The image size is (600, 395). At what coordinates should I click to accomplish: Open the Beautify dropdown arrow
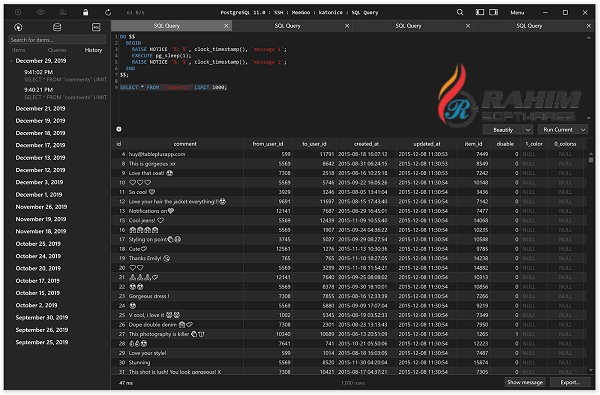point(528,130)
